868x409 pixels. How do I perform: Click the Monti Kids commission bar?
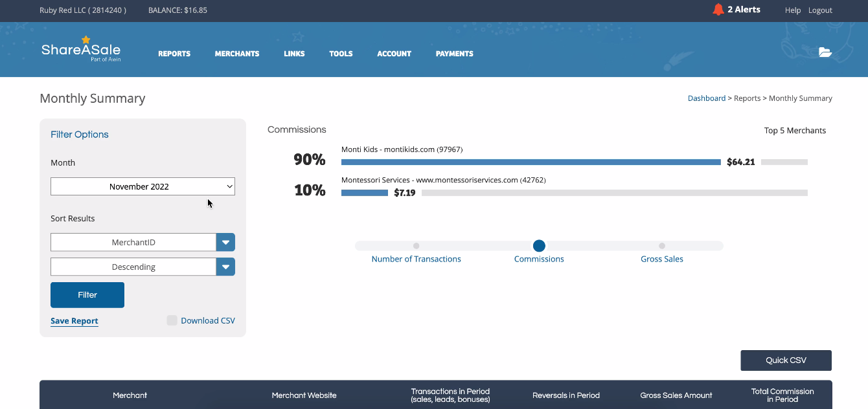pos(531,162)
